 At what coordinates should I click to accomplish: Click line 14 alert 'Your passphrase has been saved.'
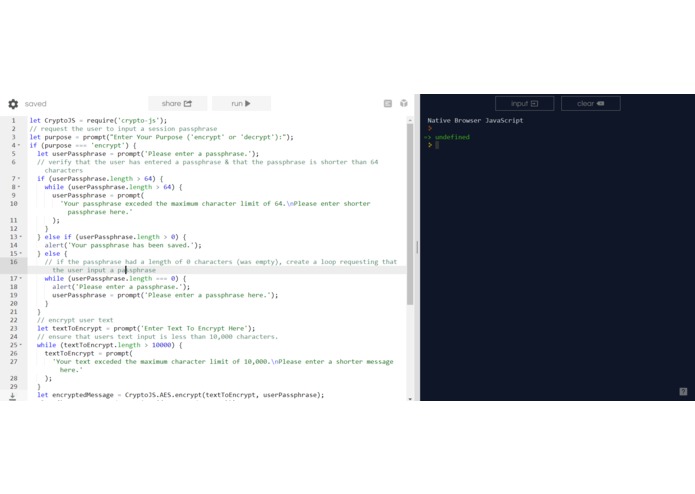click(123, 245)
